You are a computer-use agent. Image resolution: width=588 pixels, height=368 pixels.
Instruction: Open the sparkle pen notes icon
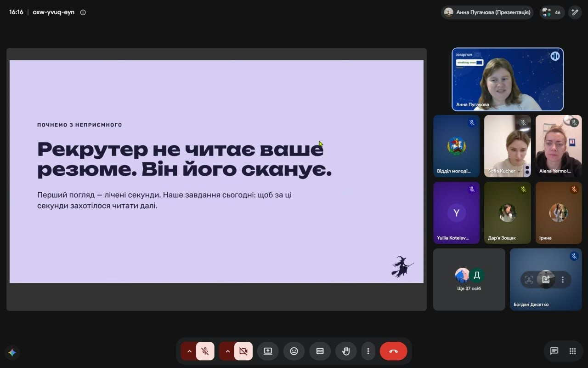point(575,12)
